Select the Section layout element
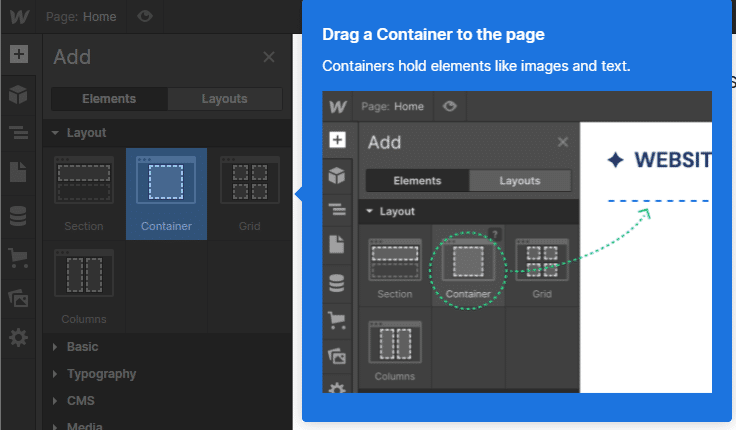This screenshot has height=430, width=736. click(x=84, y=194)
